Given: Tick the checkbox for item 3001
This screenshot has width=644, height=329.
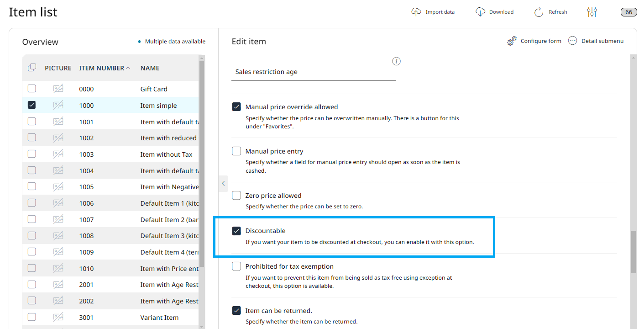Looking at the screenshot, I should coord(31,317).
